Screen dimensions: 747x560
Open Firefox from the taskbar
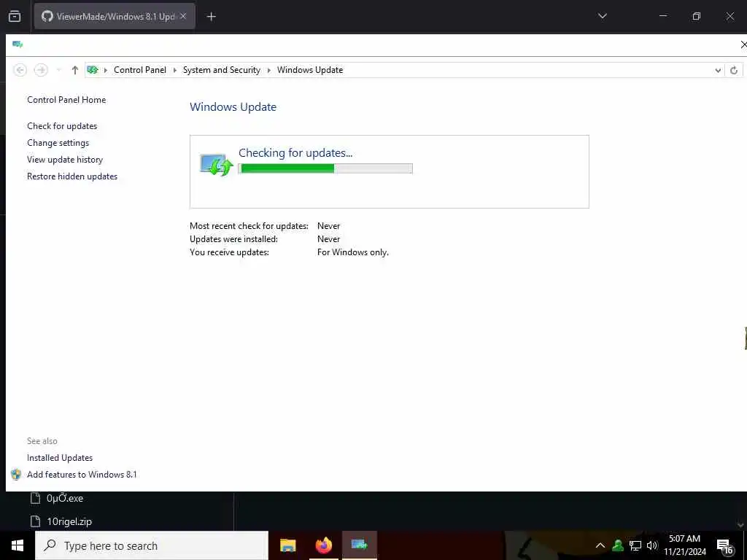pyautogui.click(x=323, y=545)
